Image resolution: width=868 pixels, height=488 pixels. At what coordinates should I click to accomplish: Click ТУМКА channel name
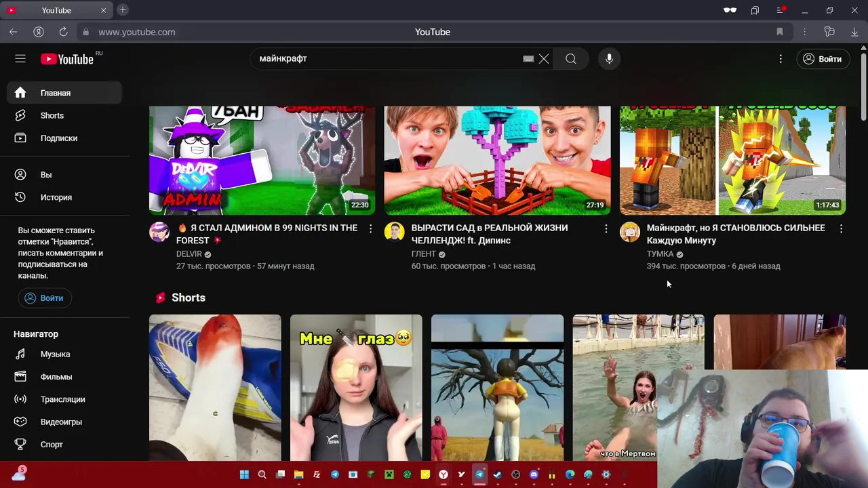coord(660,254)
